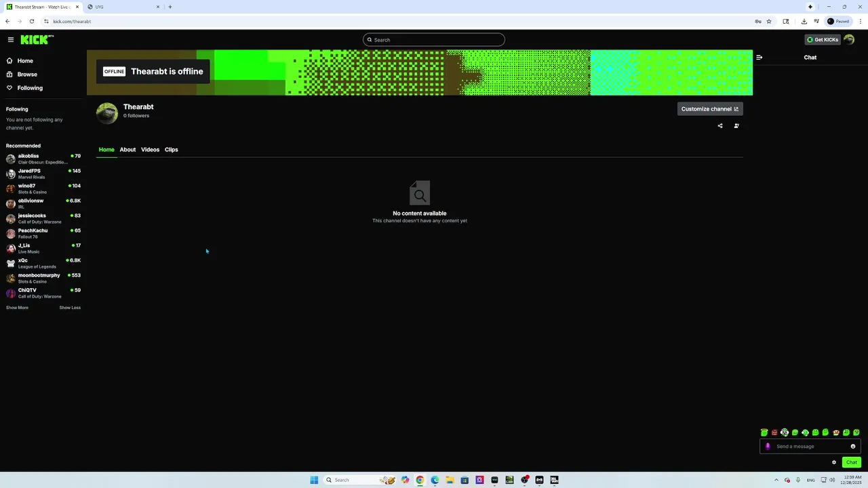Click Show More under Recommended
This screenshot has width=868, height=488.
pos(17,308)
